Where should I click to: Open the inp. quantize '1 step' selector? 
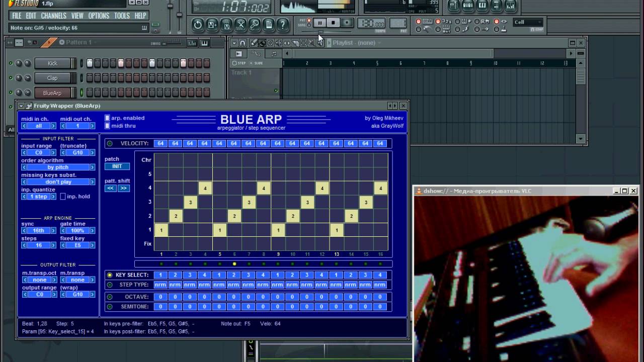tap(39, 197)
